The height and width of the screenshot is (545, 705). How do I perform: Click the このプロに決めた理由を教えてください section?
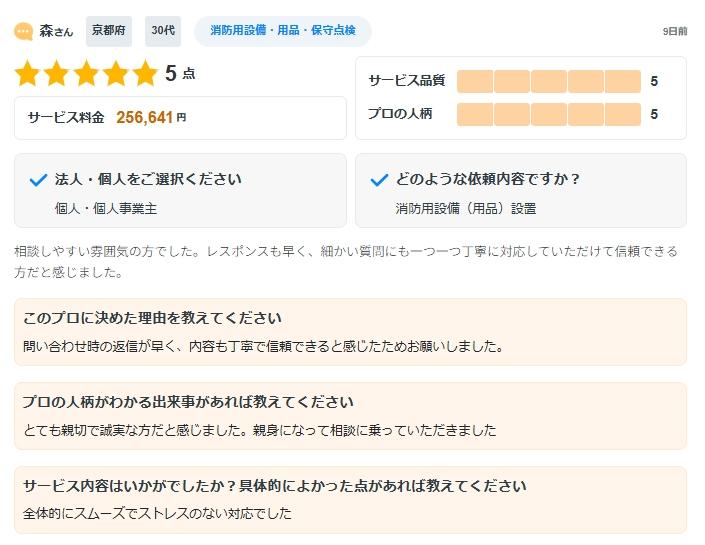coord(350,332)
